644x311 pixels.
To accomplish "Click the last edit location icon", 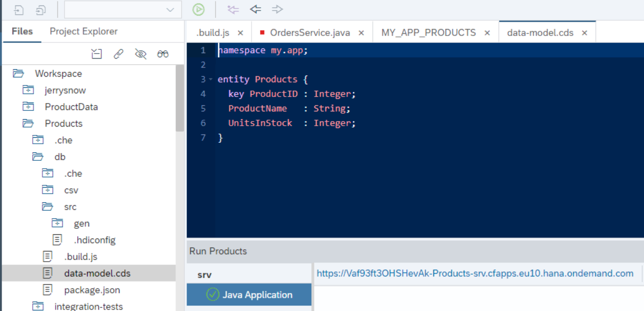I will pyautogui.click(x=233, y=9).
